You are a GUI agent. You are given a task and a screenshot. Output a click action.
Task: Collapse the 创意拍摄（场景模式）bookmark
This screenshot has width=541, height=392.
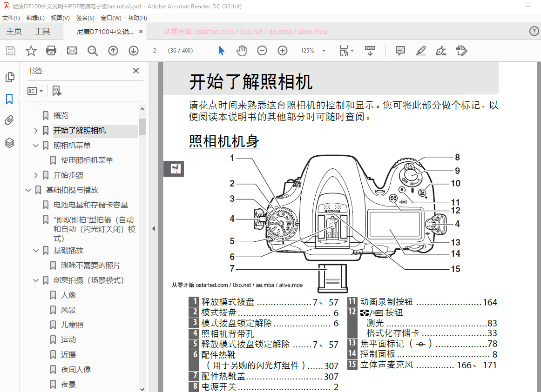pyautogui.click(x=35, y=280)
